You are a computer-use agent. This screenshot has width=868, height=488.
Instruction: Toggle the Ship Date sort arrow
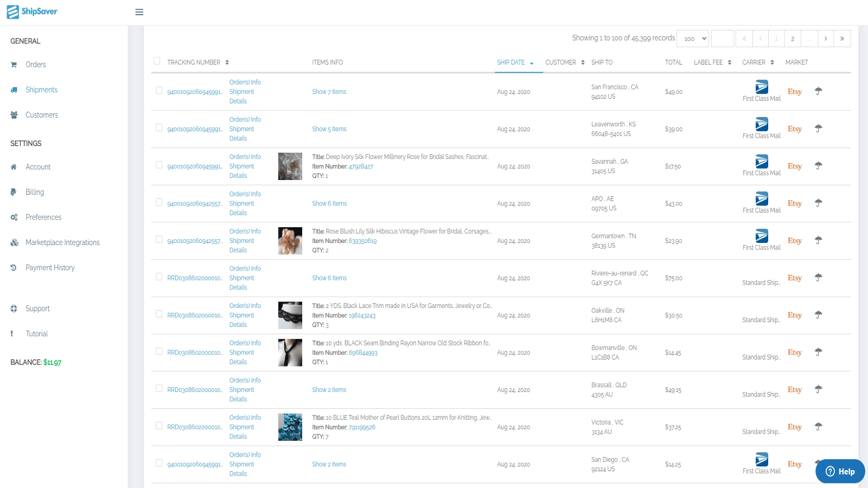click(532, 63)
